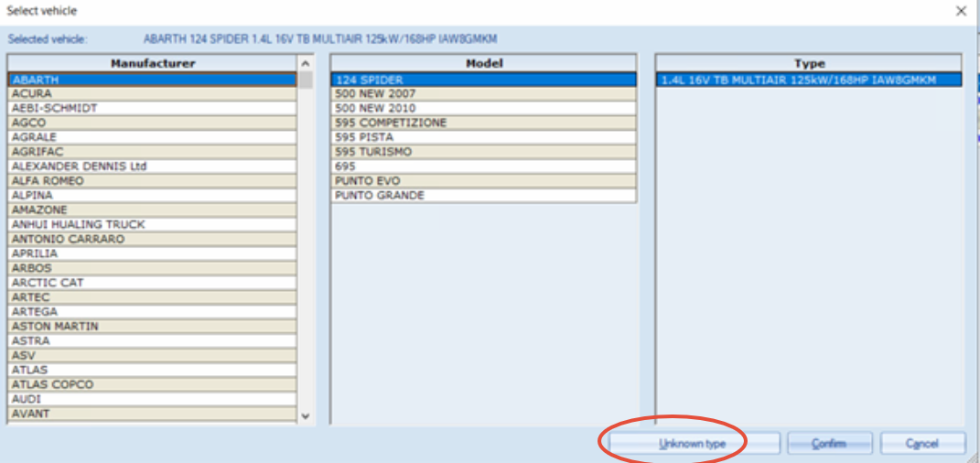Select ARBOS manufacturer
Screen dimensions: 980x463
coord(153,268)
